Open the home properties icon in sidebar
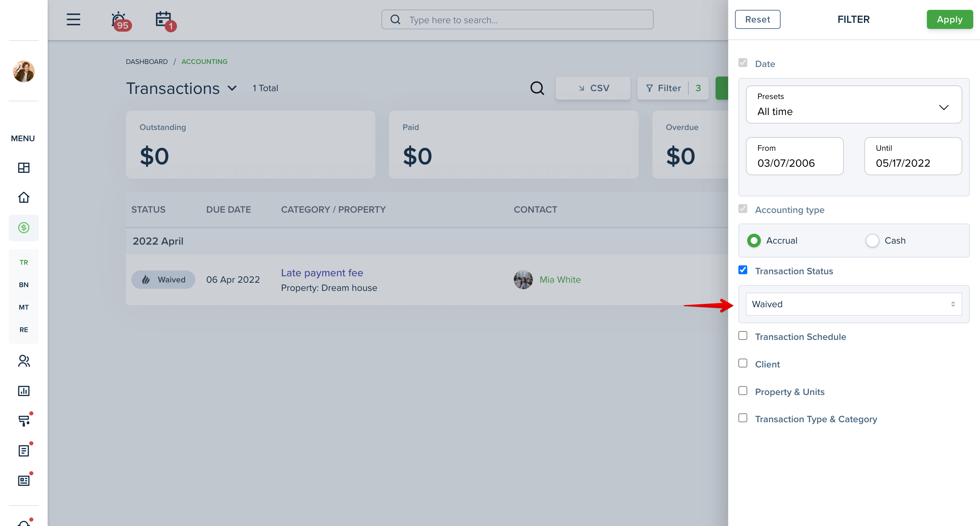This screenshot has height=526, width=980. click(23, 197)
